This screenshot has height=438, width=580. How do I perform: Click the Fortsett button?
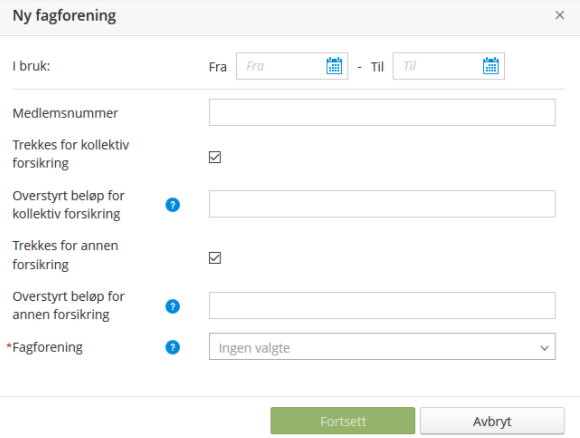pyautogui.click(x=343, y=421)
